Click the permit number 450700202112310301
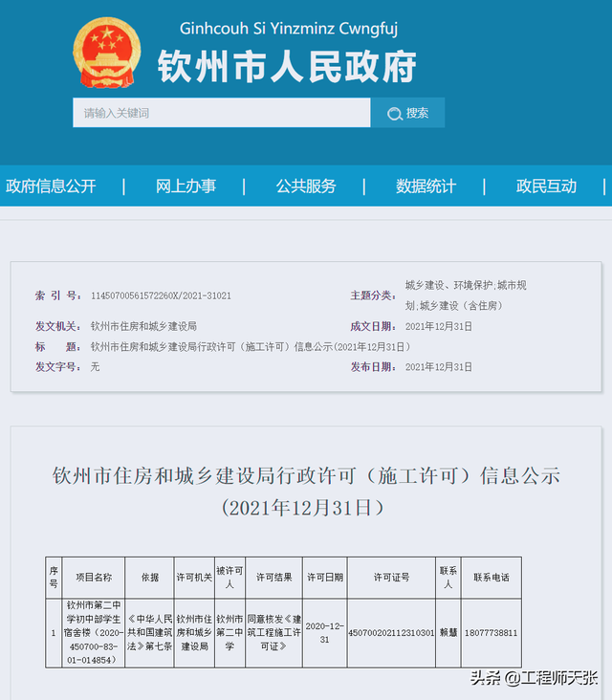The width and height of the screenshot is (612, 700). click(391, 633)
